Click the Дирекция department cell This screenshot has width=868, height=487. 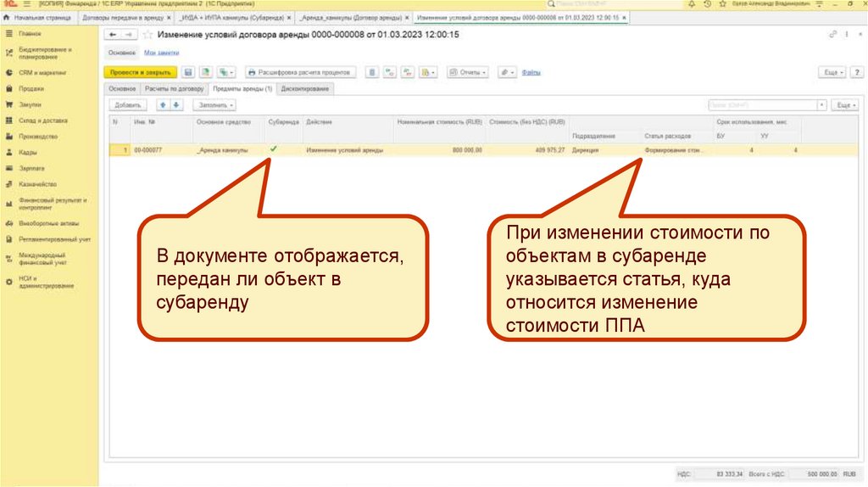click(x=605, y=150)
